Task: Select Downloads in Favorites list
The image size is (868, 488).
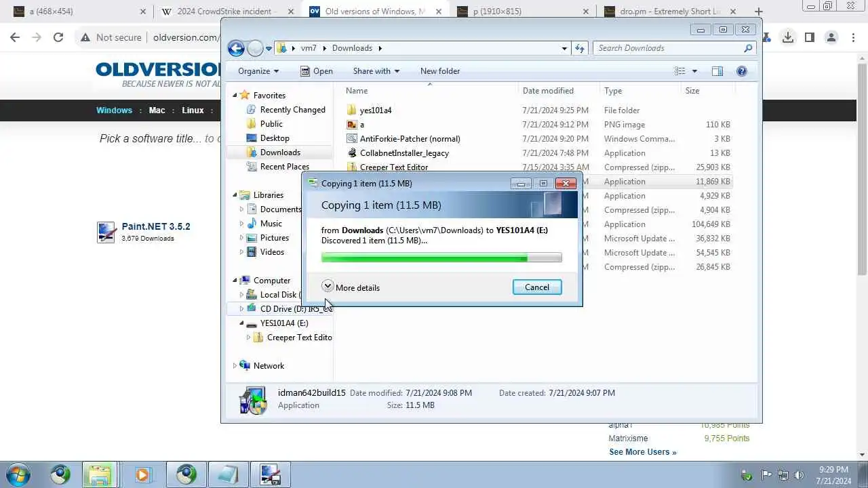Action: (280, 152)
